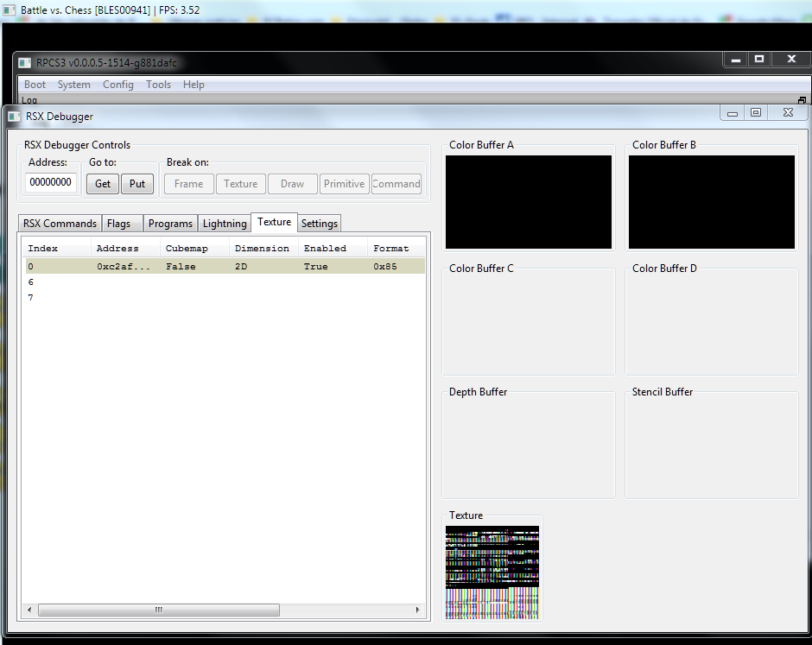812x645 pixels.
Task: Open the Help menu
Action: click(x=193, y=85)
